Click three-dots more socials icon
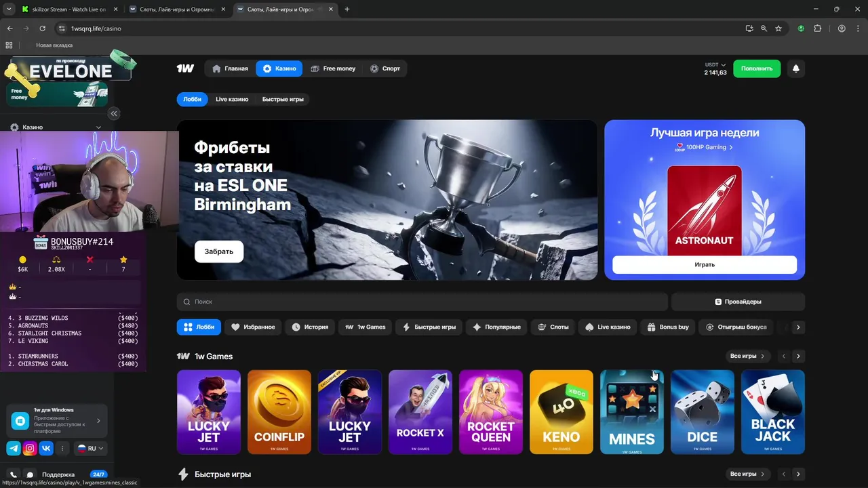868x488 pixels. pos(62,448)
